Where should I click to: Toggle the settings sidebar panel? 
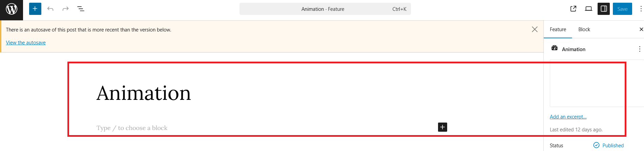coord(604,9)
